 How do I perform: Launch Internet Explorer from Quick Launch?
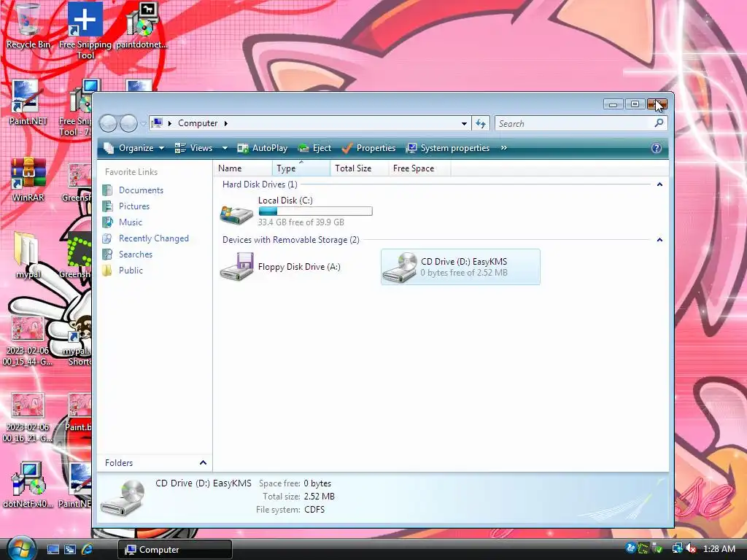pyautogui.click(x=88, y=549)
